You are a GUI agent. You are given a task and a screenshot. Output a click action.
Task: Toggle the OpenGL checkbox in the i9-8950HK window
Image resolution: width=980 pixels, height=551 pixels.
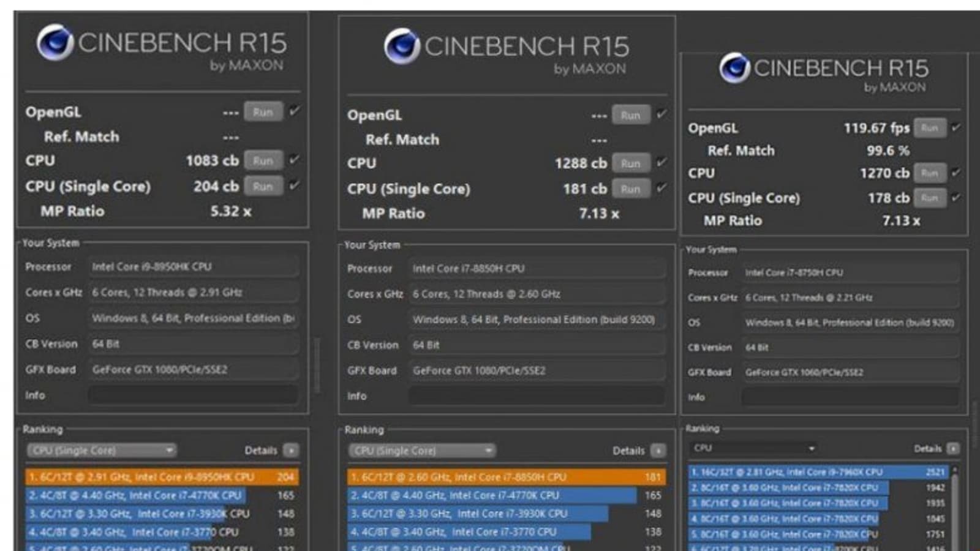(x=295, y=111)
